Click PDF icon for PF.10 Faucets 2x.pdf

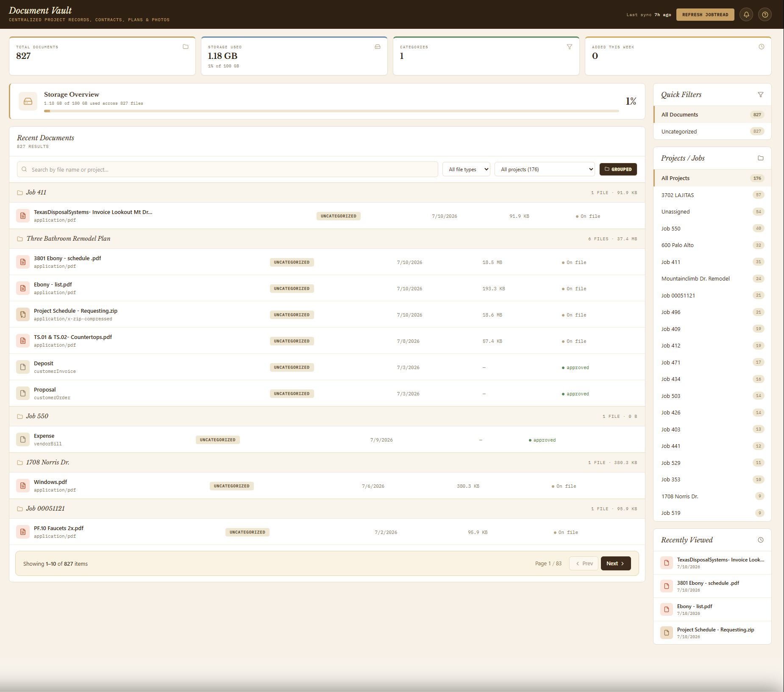(23, 532)
